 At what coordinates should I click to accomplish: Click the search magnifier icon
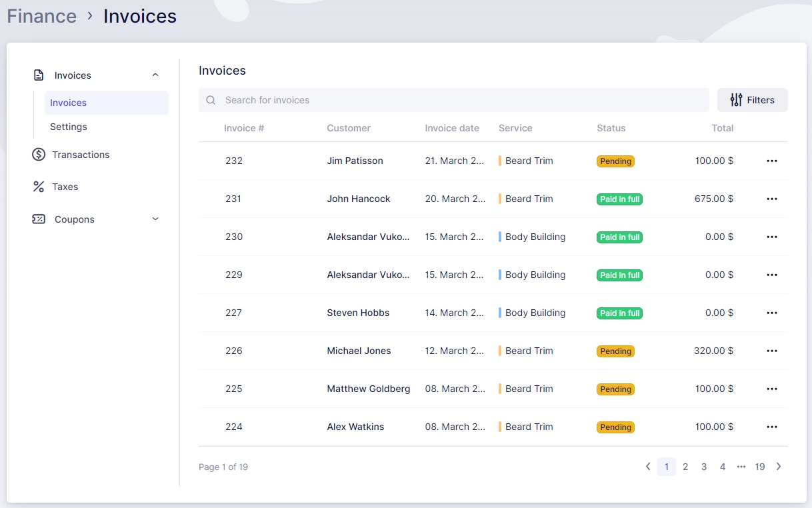[211, 100]
